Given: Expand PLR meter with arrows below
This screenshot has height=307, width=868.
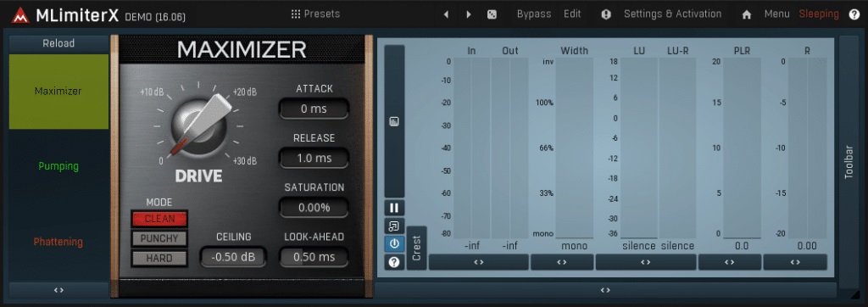Looking at the screenshot, I should coord(729,262).
